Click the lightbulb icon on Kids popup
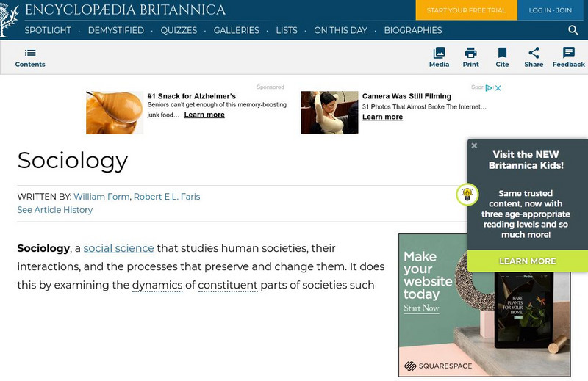588x381 pixels. coord(467,195)
